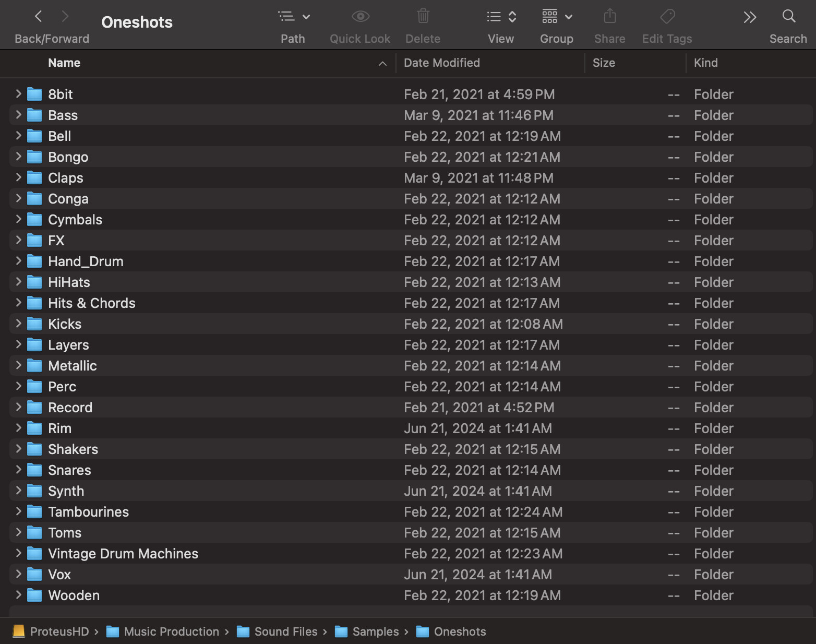Go back with the Back arrow
The image size is (816, 644).
pos(38,17)
